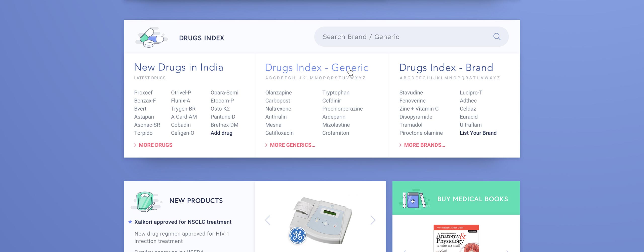This screenshot has width=644, height=252.
Task: Open Olanzapine generic drug entry
Action: tap(278, 92)
